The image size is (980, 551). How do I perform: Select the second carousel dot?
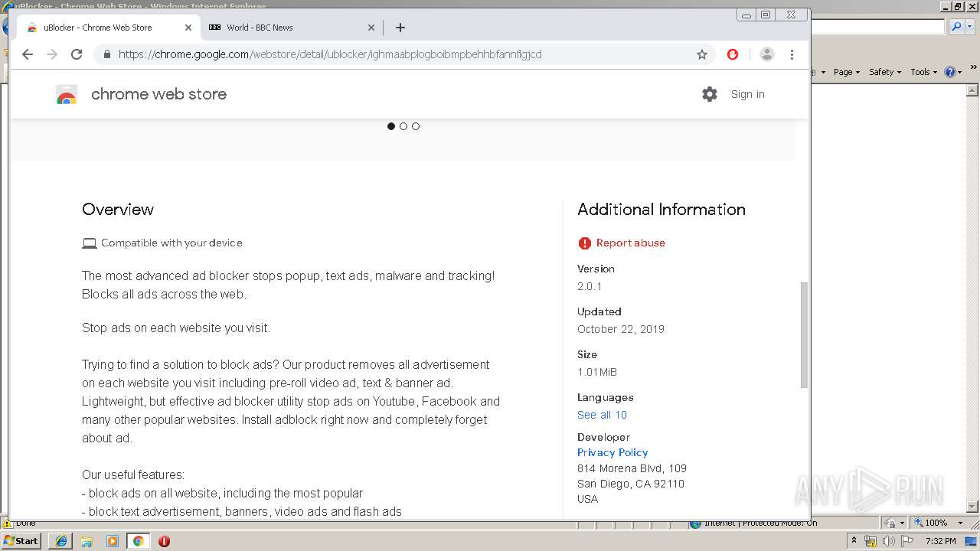click(x=403, y=126)
